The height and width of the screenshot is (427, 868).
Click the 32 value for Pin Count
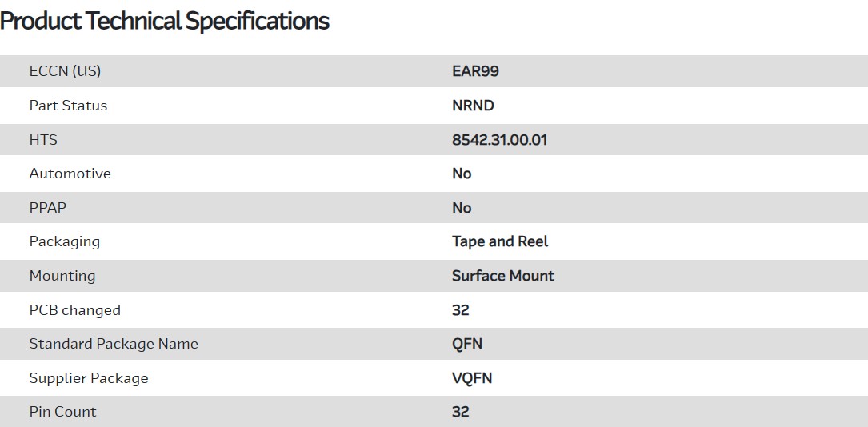point(460,412)
